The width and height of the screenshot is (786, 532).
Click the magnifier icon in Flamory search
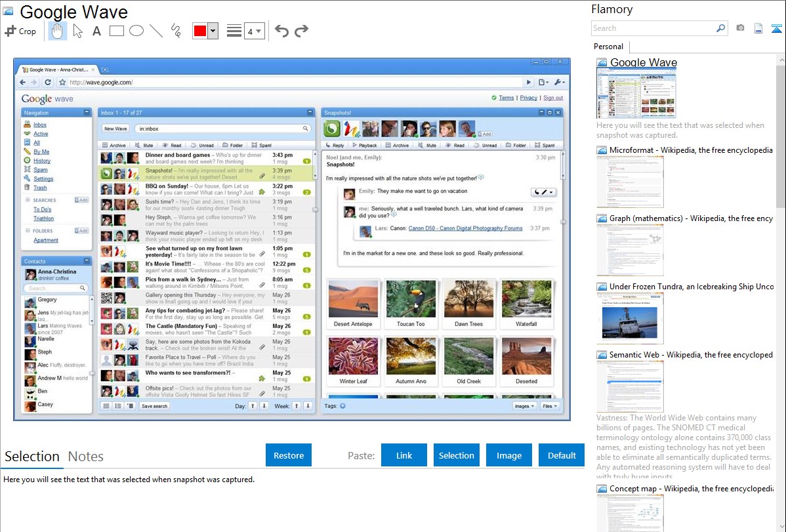720,28
